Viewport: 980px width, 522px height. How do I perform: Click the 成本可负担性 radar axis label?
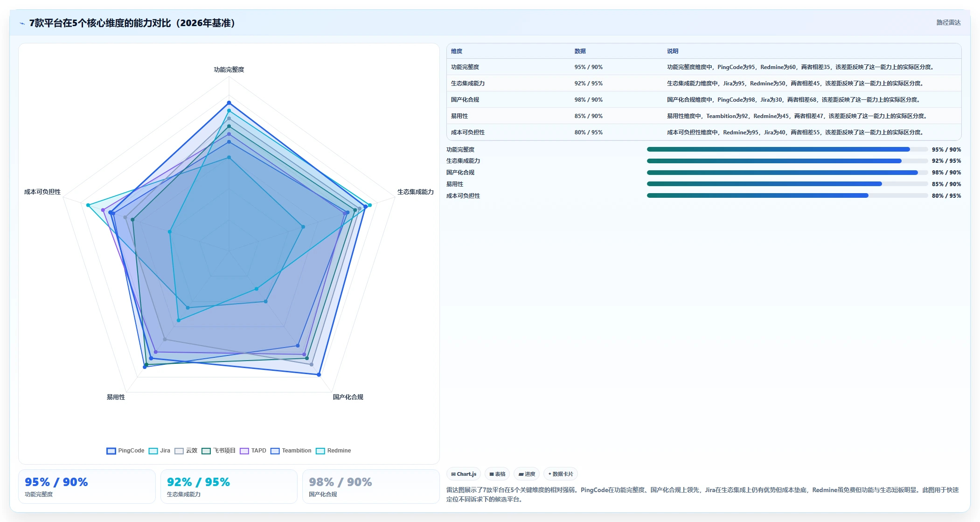pyautogui.click(x=42, y=192)
